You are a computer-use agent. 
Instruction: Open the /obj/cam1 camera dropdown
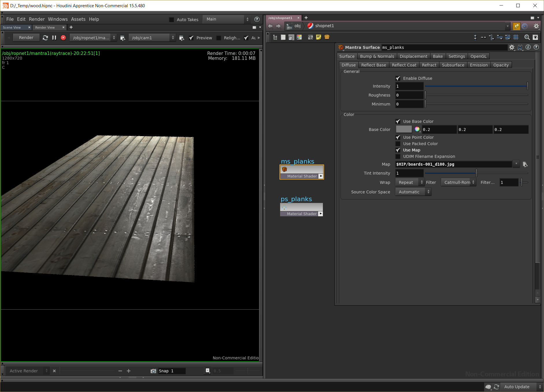(152, 38)
